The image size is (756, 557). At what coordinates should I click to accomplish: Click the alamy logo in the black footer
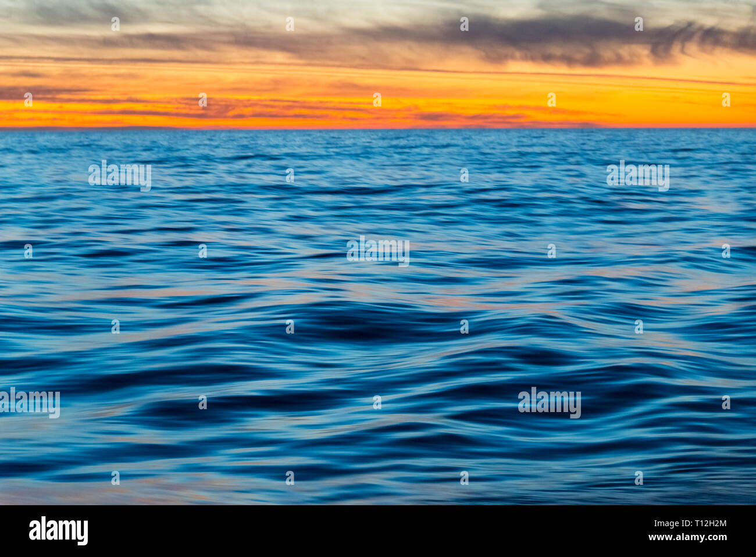pyautogui.click(x=59, y=531)
